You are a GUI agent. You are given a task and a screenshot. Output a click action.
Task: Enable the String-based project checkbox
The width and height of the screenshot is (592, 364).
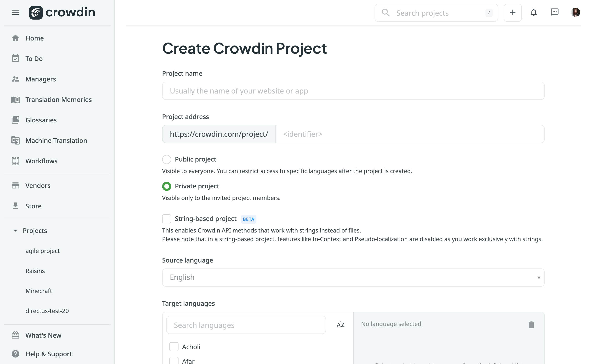(x=166, y=219)
